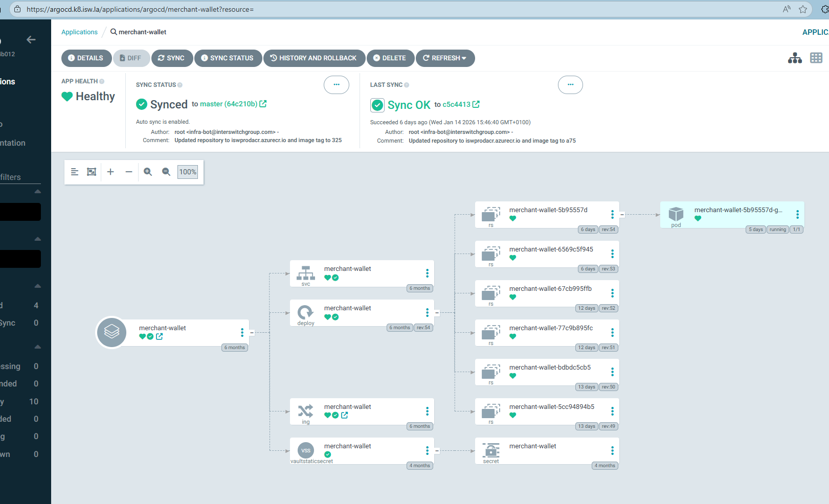829x504 pixels.
Task: Click the Applications breadcrumb link
Action: [x=79, y=32]
